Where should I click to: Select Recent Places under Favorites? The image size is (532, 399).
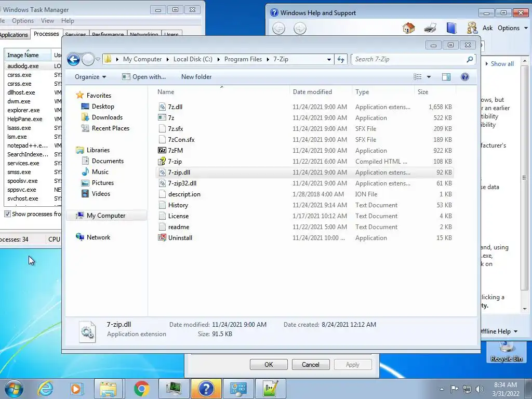coord(110,128)
